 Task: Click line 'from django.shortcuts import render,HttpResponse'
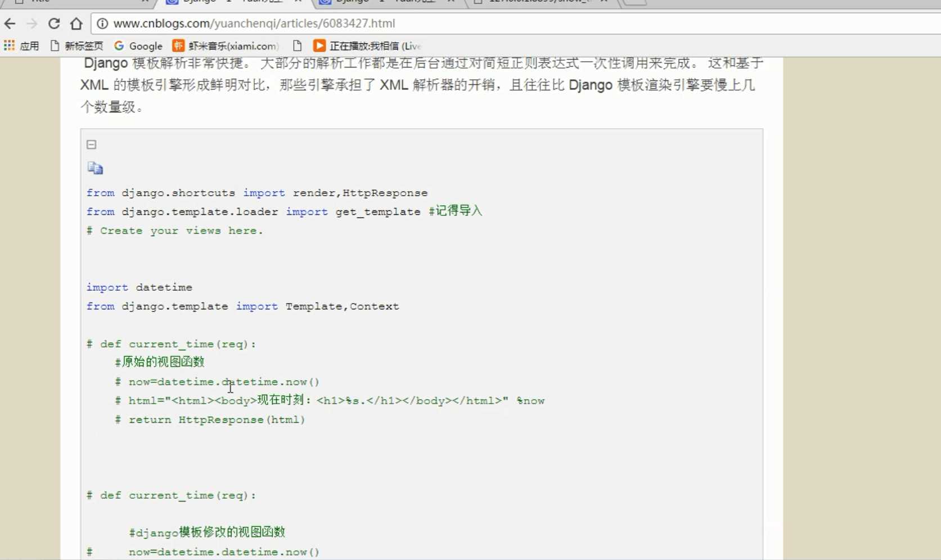[257, 193]
